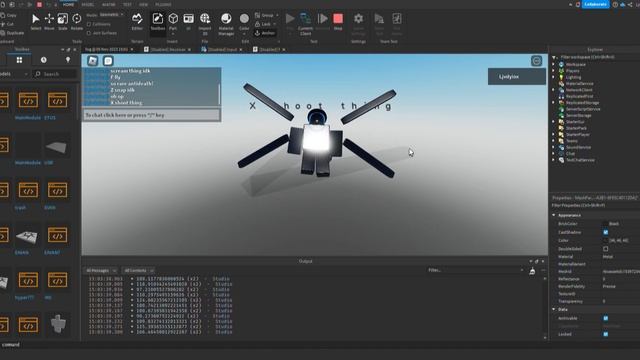Click the player name in leaderboard
Screen dimensions: 640x360
click(x=509, y=77)
